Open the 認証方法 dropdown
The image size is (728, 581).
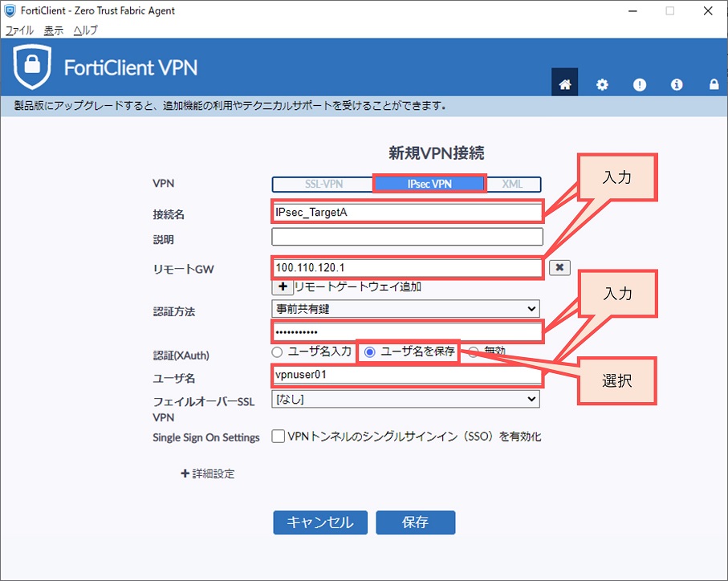(405, 309)
